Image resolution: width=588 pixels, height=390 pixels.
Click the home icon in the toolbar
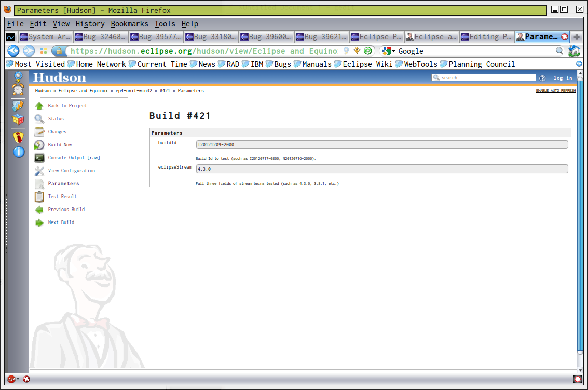click(x=574, y=51)
